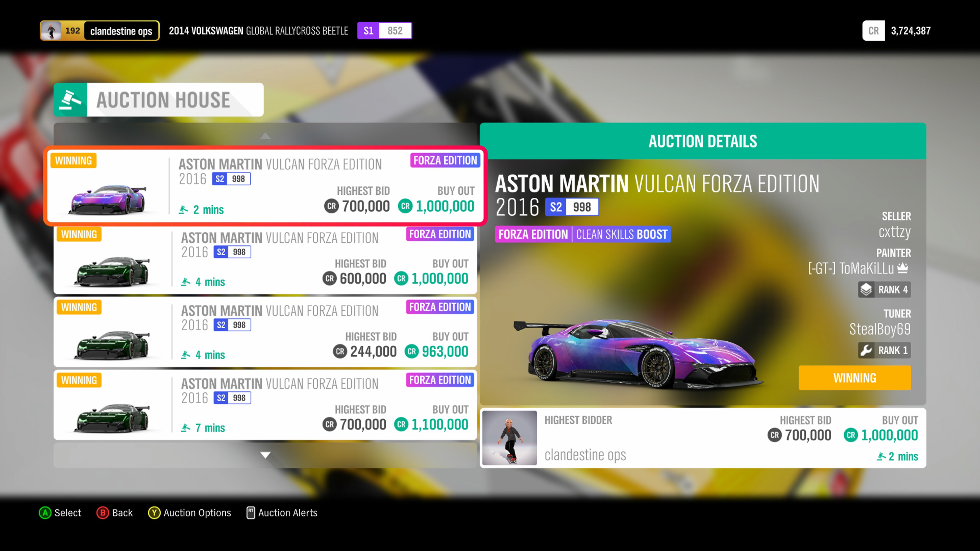Click the Auction House gavel icon
This screenshot has height=551, width=980.
[x=70, y=100]
